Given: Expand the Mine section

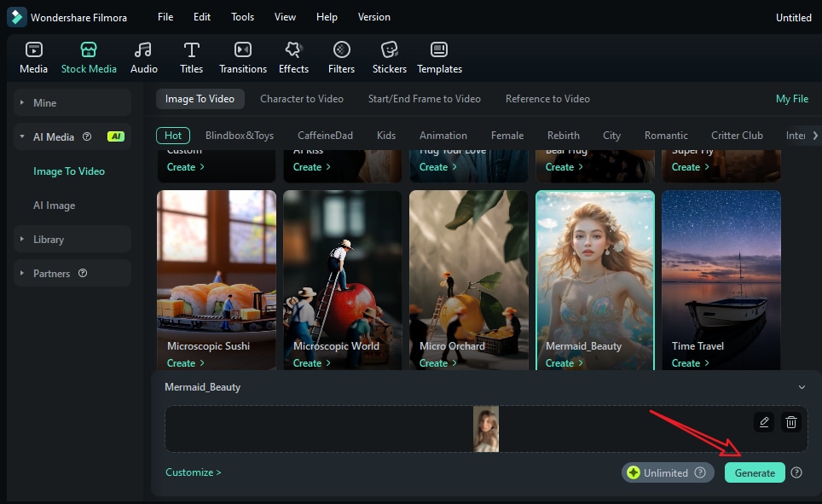Looking at the screenshot, I should 21,102.
